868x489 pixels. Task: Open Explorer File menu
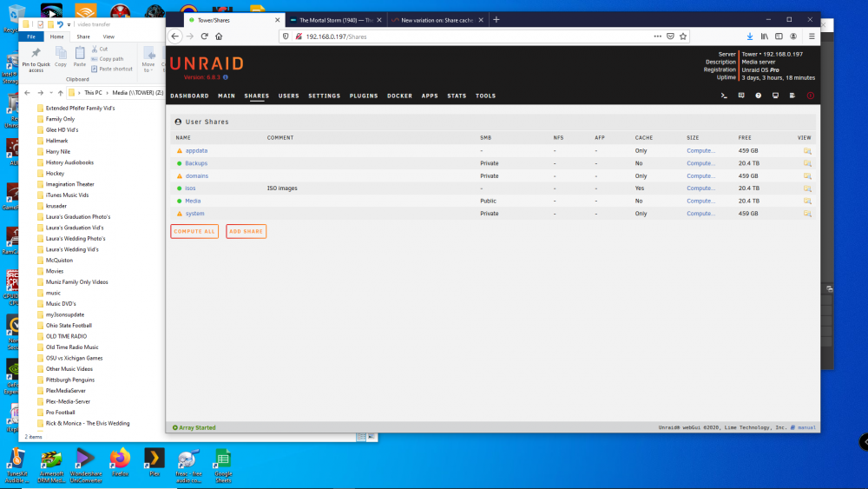pos(31,36)
